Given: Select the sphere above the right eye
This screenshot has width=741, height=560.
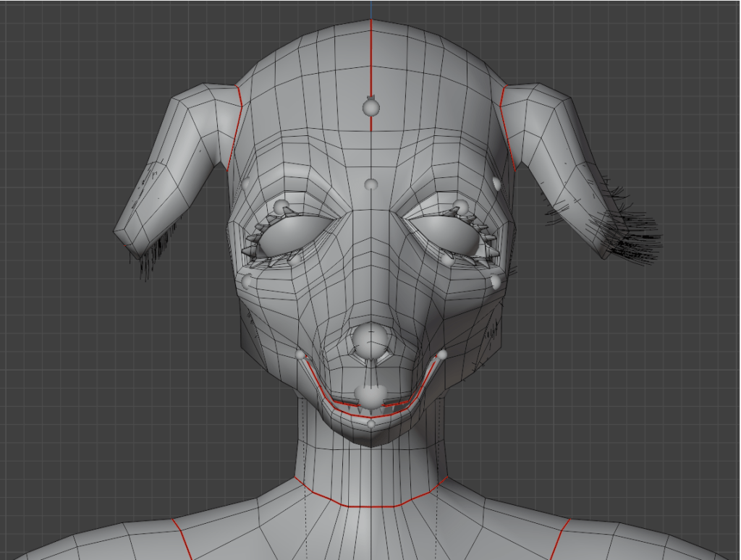Looking at the screenshot, I should pyautogui.click(x=460, y=205).
